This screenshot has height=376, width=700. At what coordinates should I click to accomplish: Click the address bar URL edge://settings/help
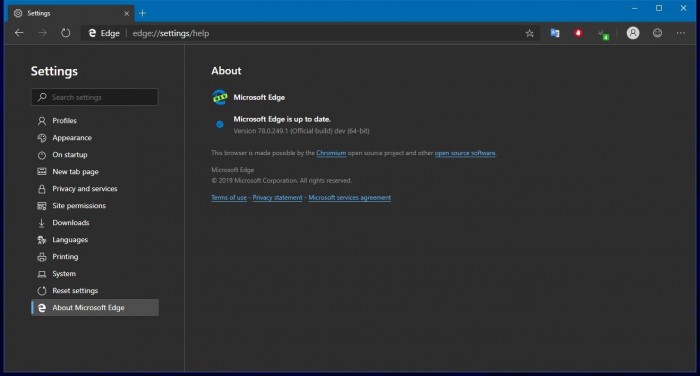[x=171, y=33]
